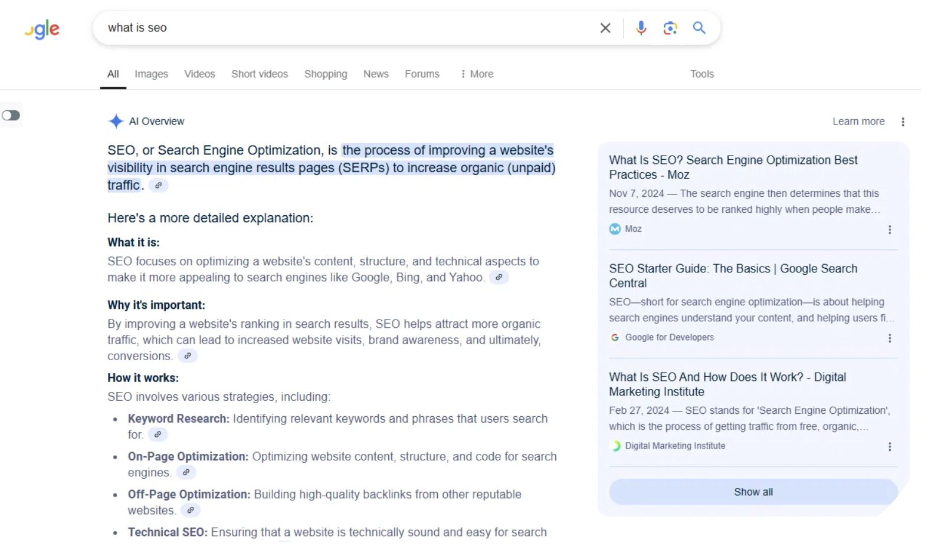Click the Google for Developers source name
The image size is (931, 560).
pos(669,337)
